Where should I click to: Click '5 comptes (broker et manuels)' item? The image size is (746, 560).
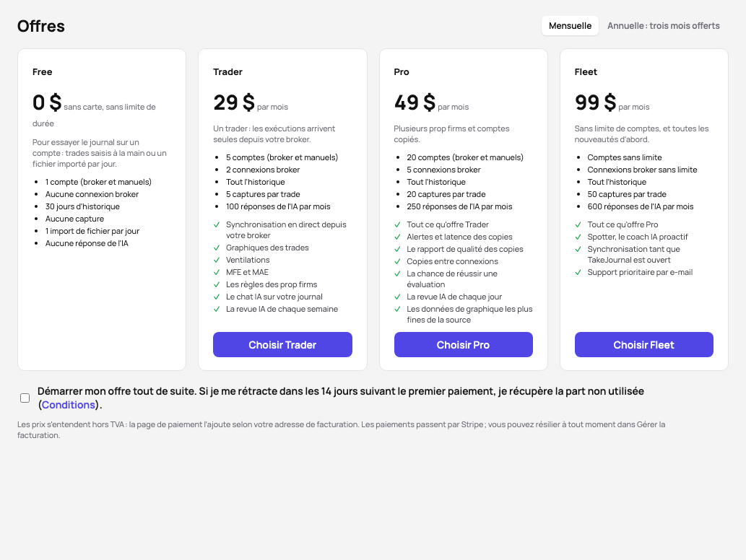[x=282, y=157]
